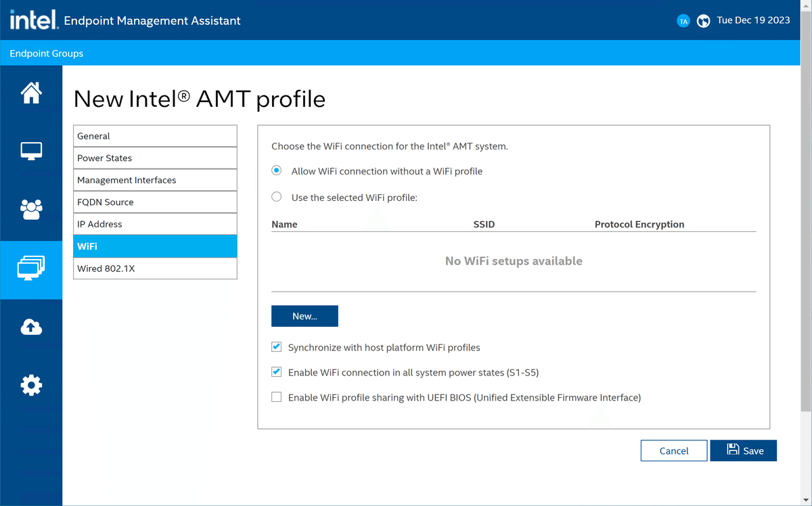Open the FQDN Source tab
Image resolution: width=812 pixels, height=506 pixels.
(x=155, y=202)
